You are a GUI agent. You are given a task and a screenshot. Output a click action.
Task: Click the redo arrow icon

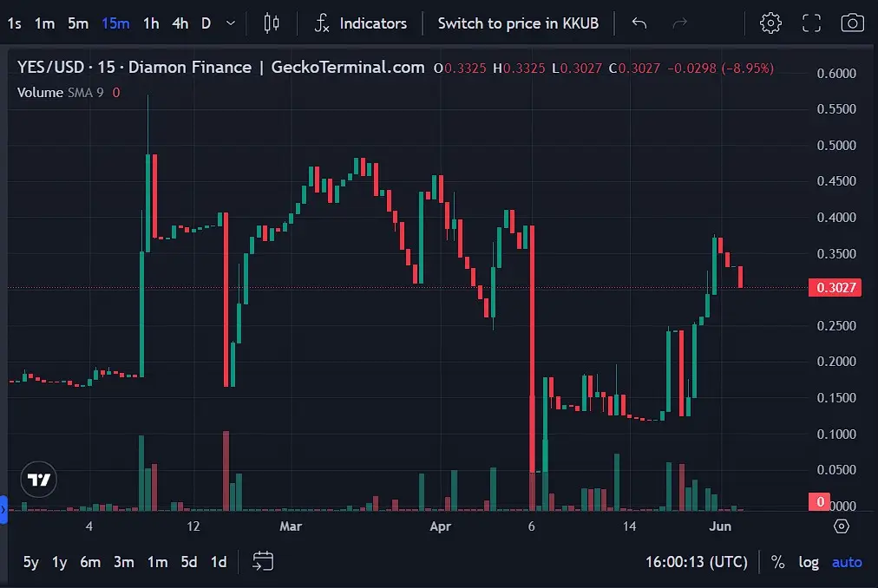click(679, 23)
